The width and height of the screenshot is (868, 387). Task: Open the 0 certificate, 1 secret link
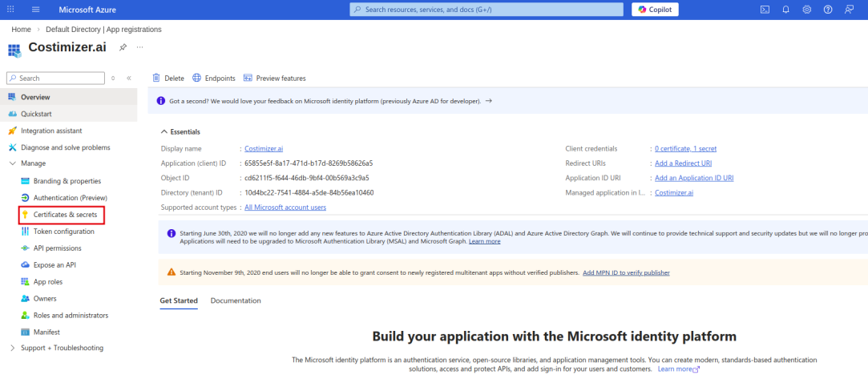tap(686, 148)
